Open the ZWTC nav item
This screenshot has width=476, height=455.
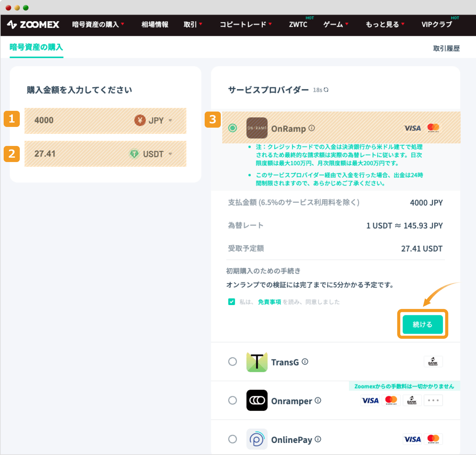pyautogui.click(x=298, y=25)
